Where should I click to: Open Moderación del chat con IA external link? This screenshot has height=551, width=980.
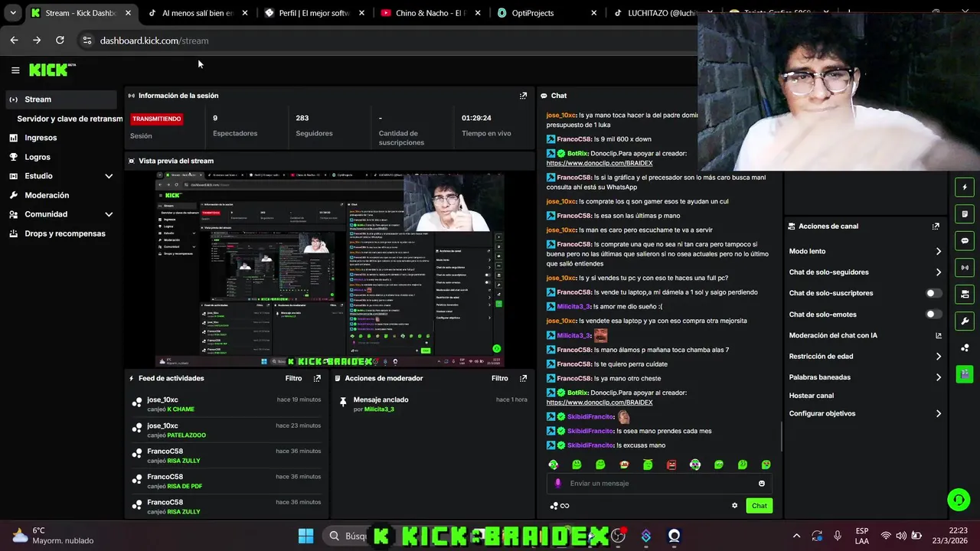click(x=939, y=335)
